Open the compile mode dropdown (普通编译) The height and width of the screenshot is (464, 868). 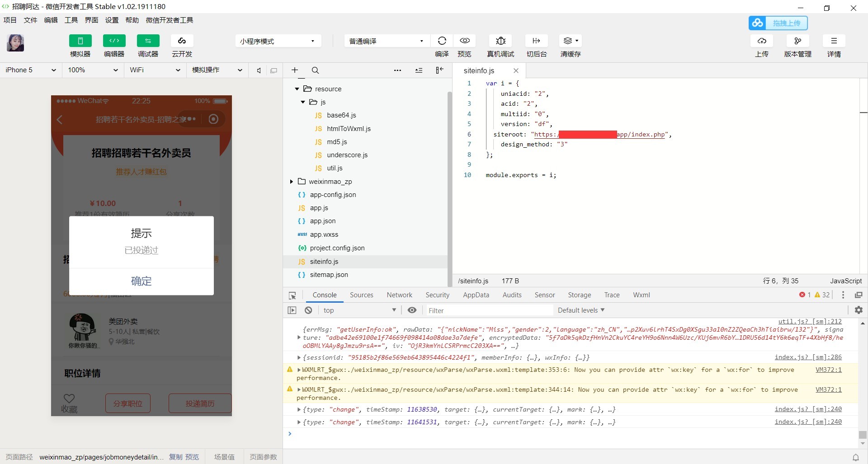387,41
